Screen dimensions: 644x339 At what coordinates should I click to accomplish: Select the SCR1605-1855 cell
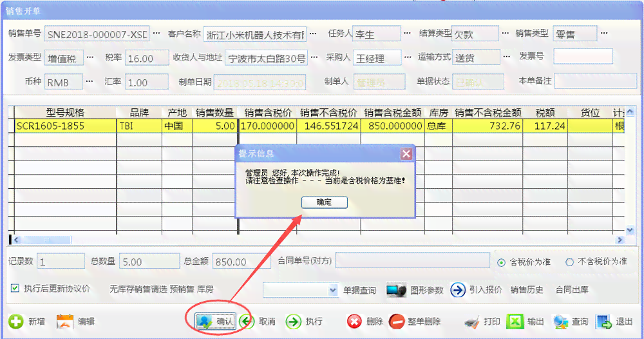(65, 126)
